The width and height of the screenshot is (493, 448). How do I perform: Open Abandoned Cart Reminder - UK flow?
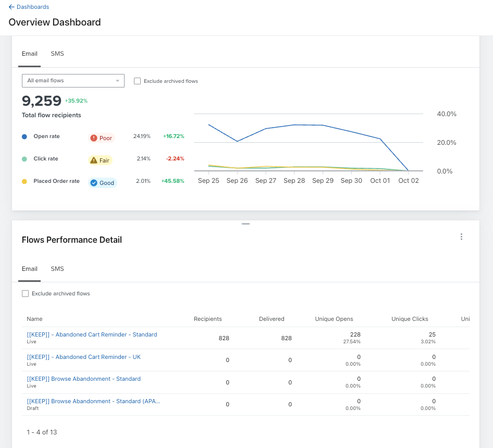coord(83,357)
